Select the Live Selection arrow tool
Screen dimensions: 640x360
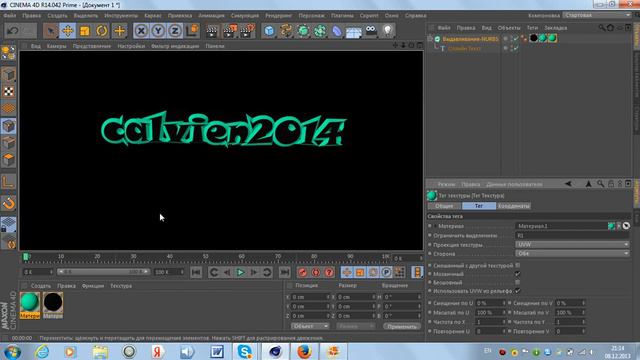point(50,31)
